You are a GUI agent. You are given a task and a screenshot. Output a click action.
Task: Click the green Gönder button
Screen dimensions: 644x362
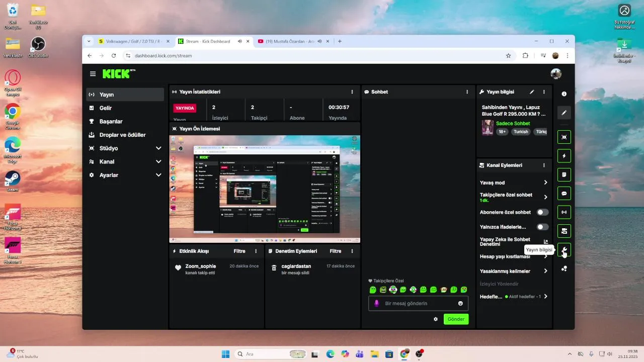click(x=456, y=319)
